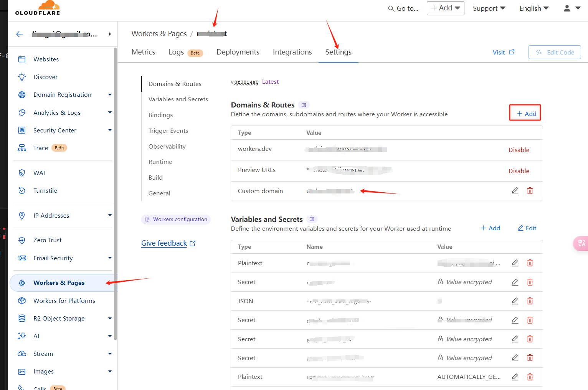The height and width of the screenshot is (390, 588).
Task: Click Edit for Variables and Secrets
Action: pyautogui.click(x=527, y=228)
